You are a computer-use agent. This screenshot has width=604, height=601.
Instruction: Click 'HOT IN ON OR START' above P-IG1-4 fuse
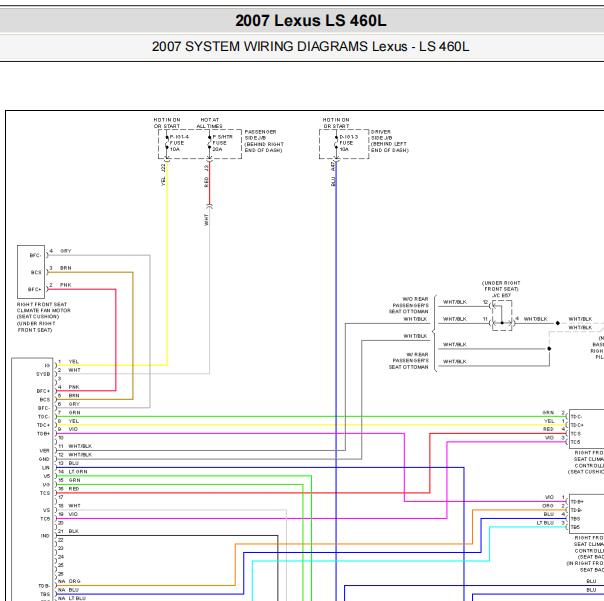click(x=167, y=123)
